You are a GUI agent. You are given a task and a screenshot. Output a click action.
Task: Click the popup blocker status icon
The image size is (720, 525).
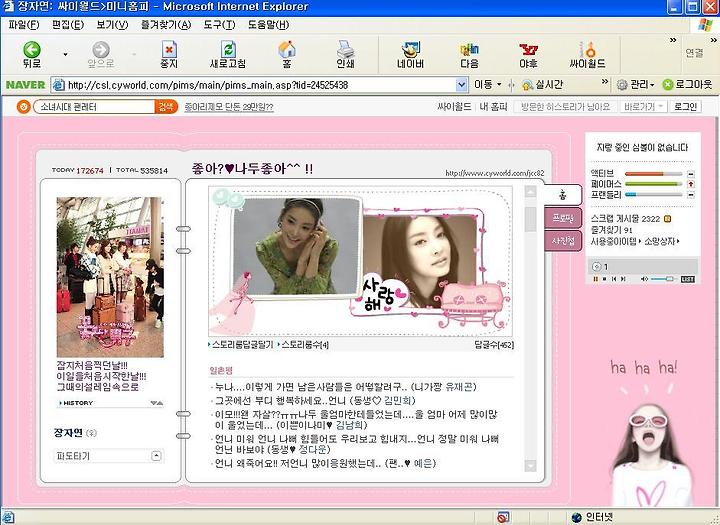(x=503, y=517)
